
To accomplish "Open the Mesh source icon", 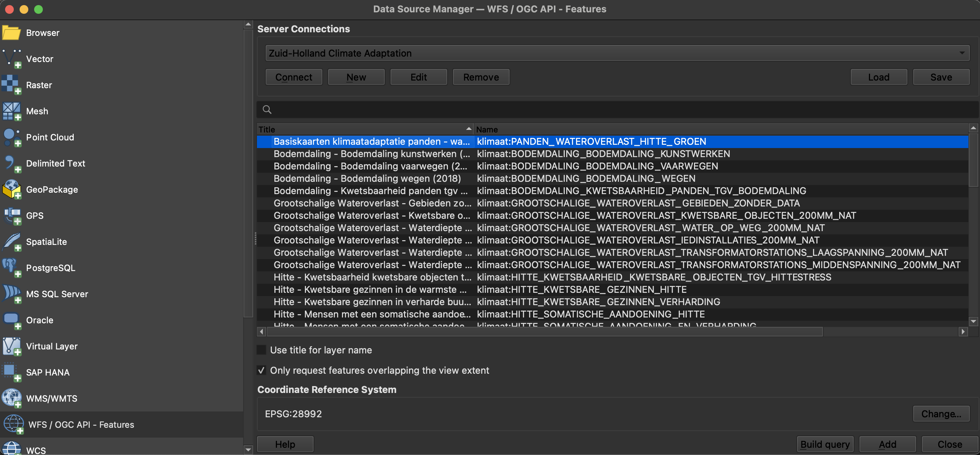I will click(x=11, y=111).
